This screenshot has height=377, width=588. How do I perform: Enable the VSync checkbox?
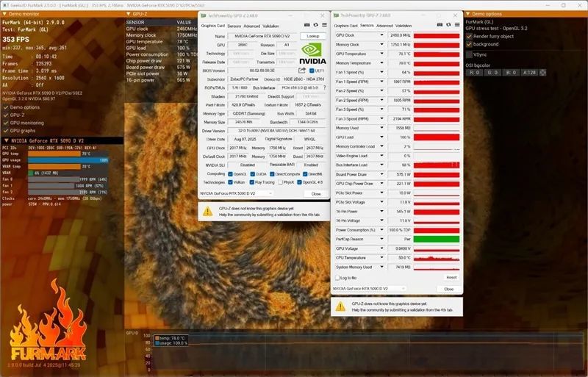(x=469, y=55)
